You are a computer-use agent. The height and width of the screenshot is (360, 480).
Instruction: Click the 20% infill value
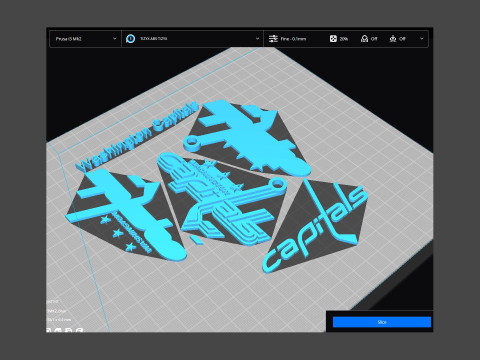(x=344, y=39)
